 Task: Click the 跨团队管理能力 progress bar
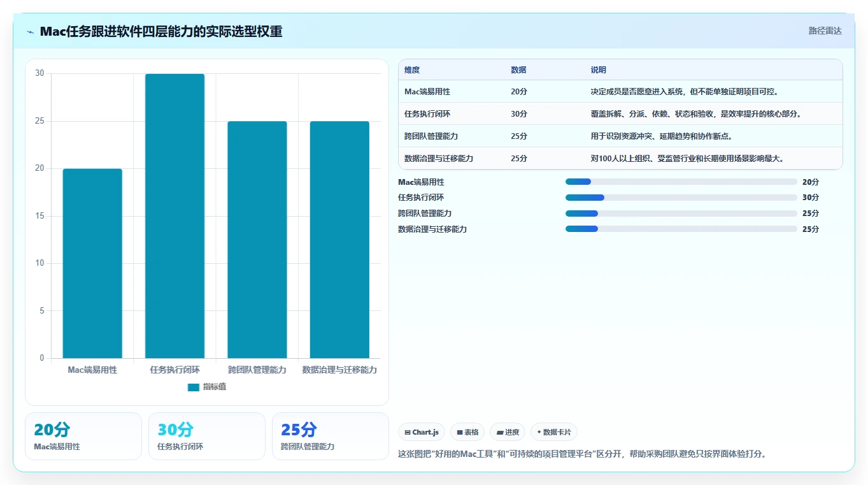pos(681,214)
